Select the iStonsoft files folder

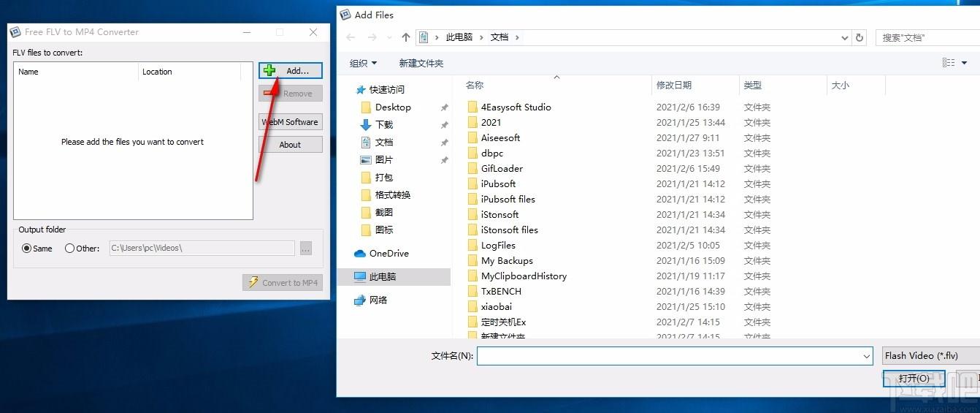[509, 230]
